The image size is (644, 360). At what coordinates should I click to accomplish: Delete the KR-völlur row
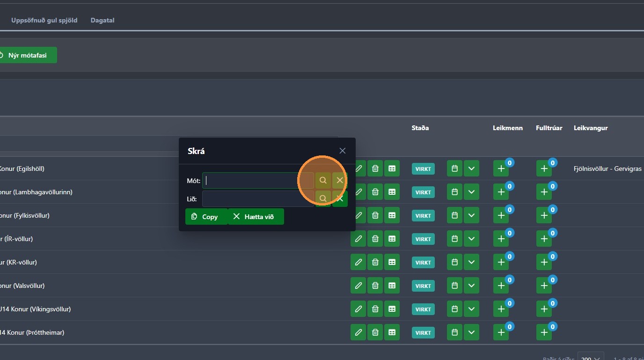pos(375,262)
